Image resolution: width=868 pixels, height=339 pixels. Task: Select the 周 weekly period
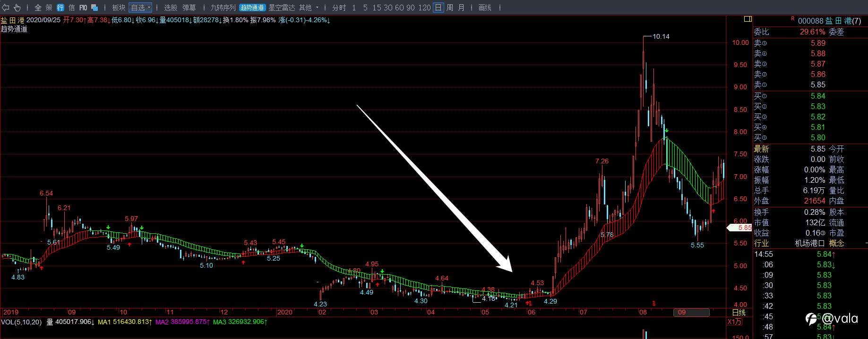pos(450,8)
